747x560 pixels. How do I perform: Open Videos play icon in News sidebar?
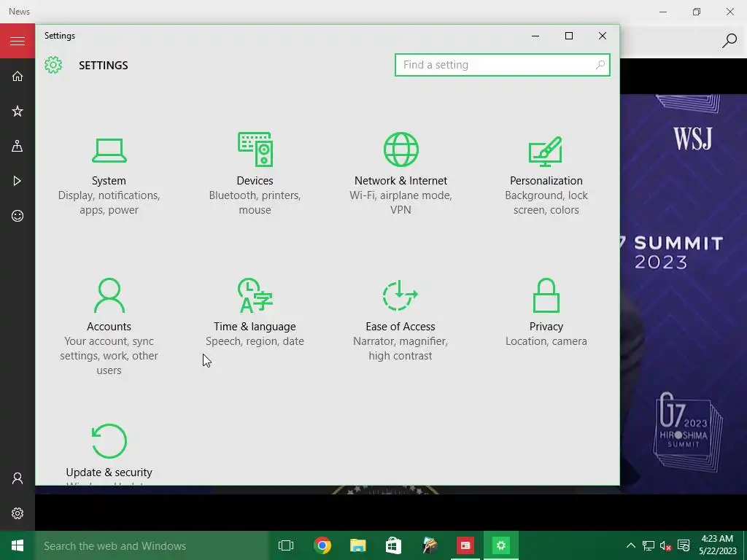click(18, 181)
